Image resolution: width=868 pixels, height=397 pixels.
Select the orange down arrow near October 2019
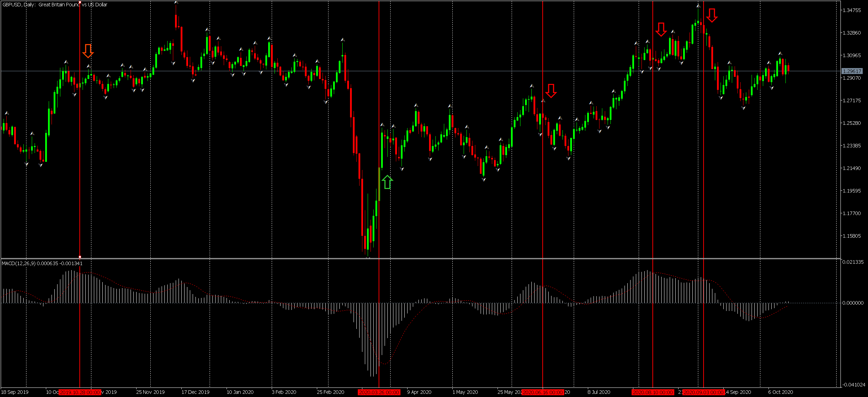pyautogui.click(x=88, y=51)
